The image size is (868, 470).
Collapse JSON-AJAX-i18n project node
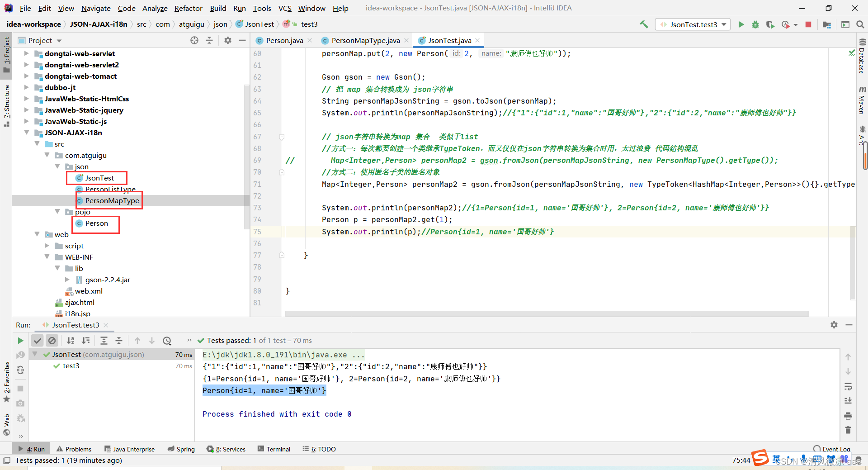26,133
